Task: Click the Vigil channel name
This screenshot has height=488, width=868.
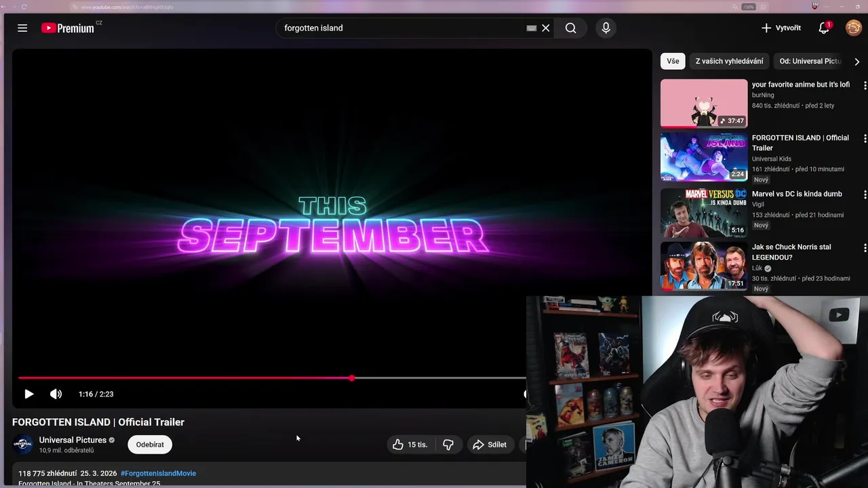Action: (x=758, y=204)
